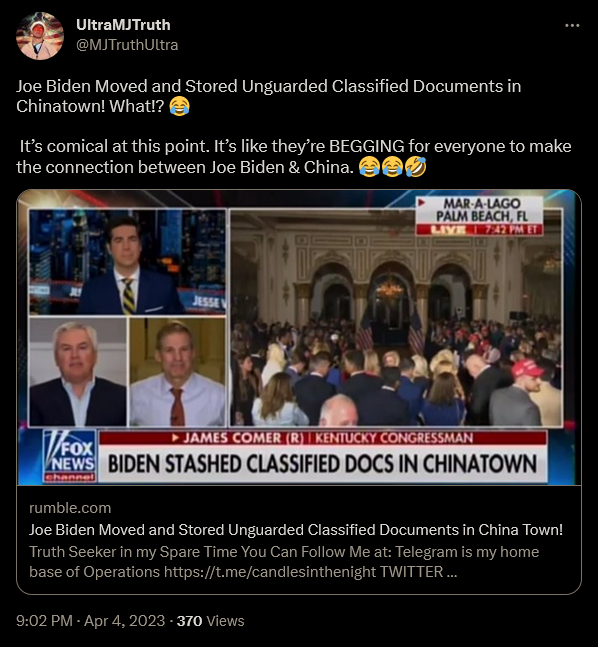Click the BIDEN STASHED CLASSIFIED DOCS headline banner
This screenshot has height=647, width=598.
click(323, 464)
